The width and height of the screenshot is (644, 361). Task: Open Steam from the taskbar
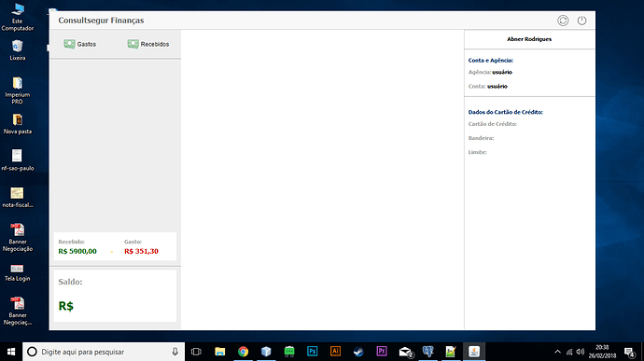(358, 352)
